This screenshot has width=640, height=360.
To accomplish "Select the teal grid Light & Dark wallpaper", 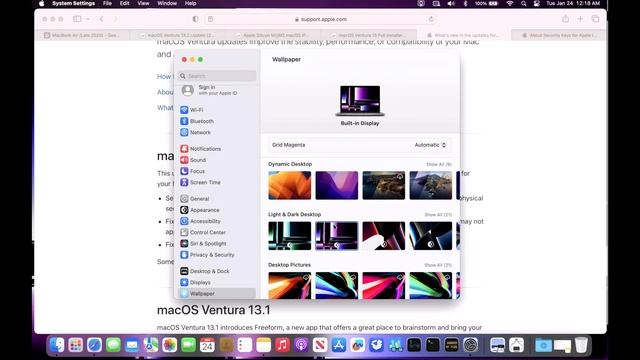I will (x=289, y=236).
